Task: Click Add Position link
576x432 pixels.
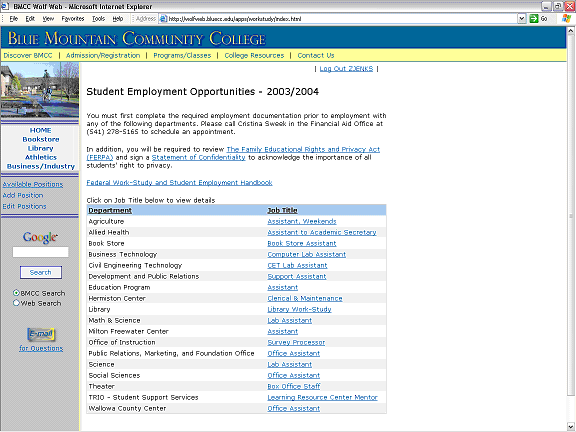Action: (x=23, y=195)
